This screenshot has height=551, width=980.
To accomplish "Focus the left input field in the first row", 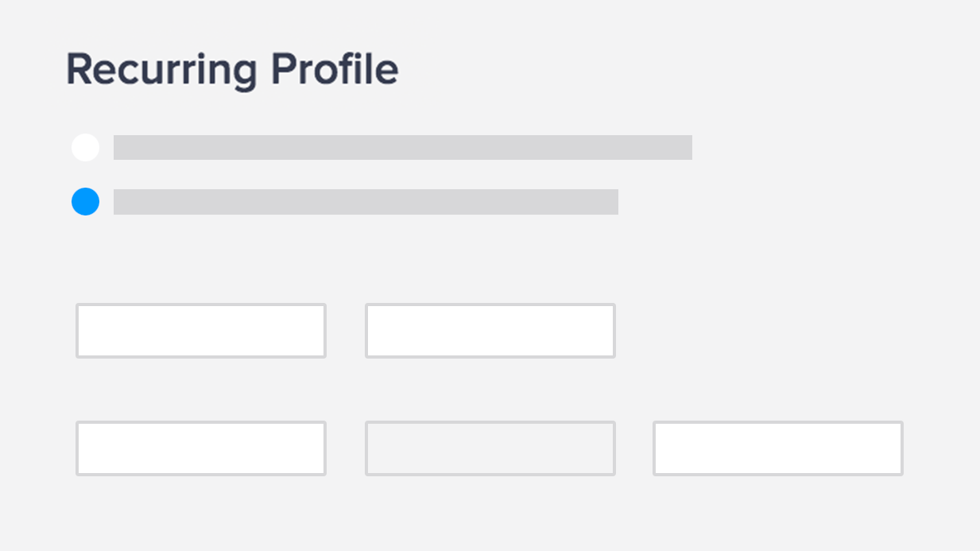I will tap(201, 331).
